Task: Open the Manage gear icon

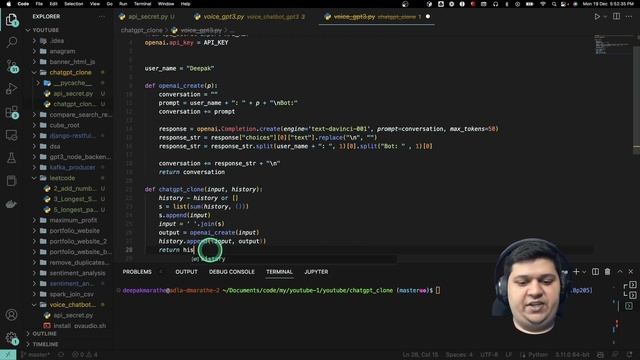Action: [11, 338]
